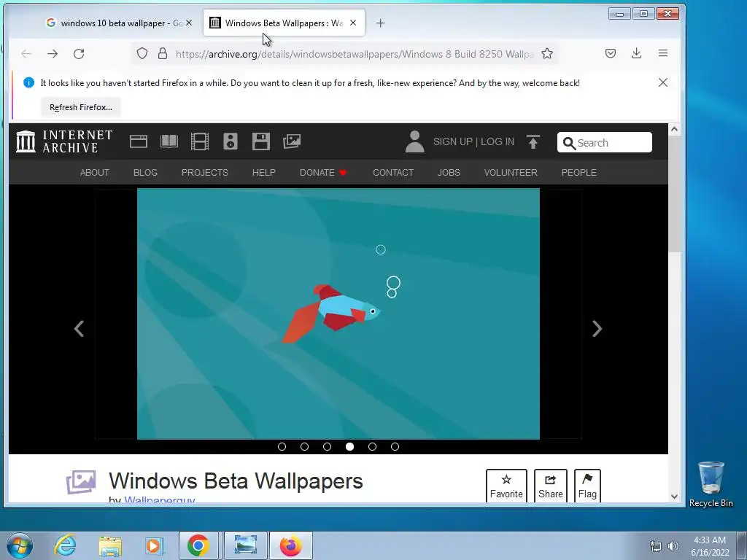Screen dimensions: 747x560
Task: Open Windows Explorer from the taskbar
Action: [x=110, y=545]
